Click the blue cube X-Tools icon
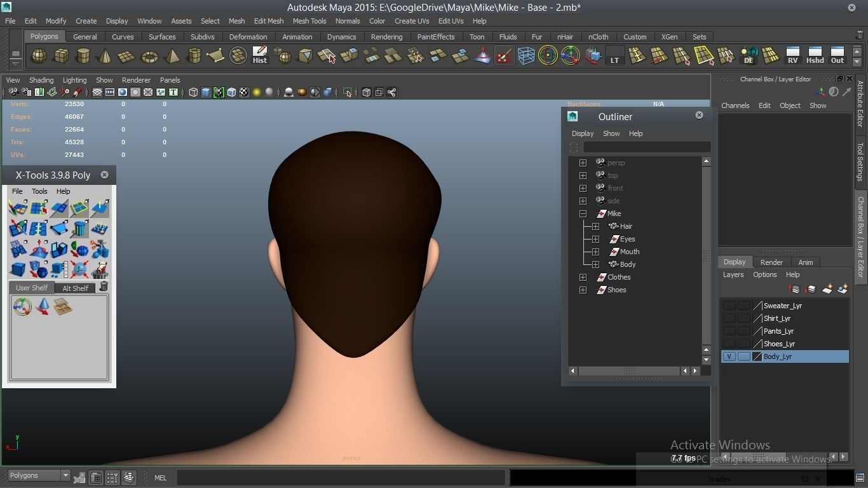This screenshot has height=488, width=868. coord(18,269)
